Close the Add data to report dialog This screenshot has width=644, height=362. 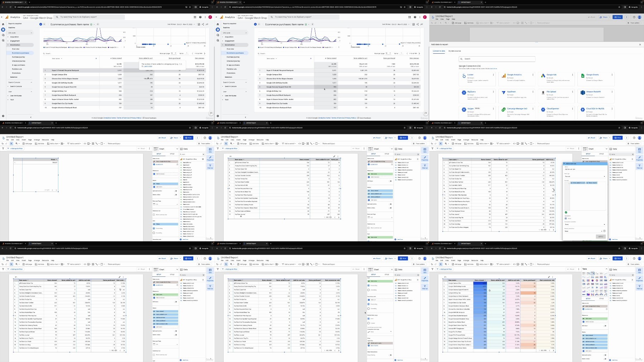click(640, 44)
